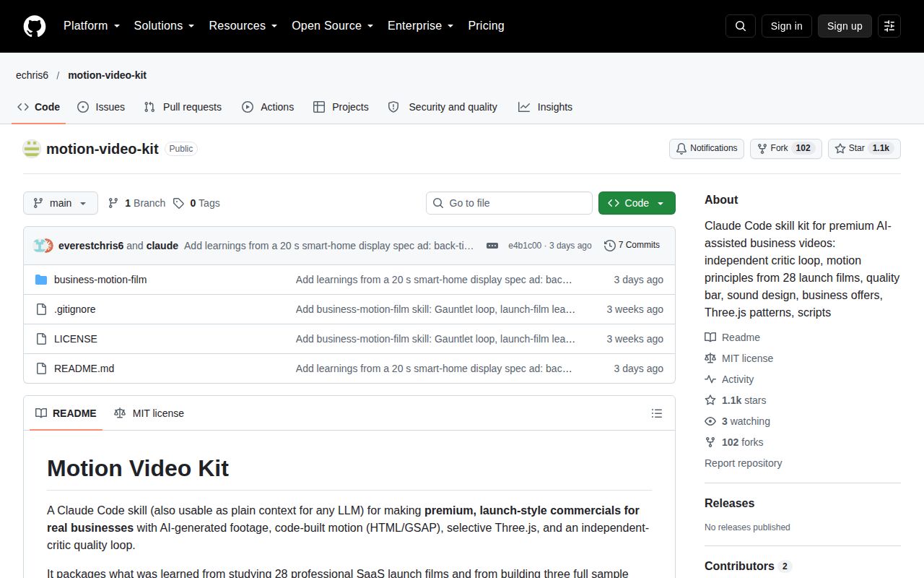Open the 1 Branch link
This screenshot has height=578, width=924.
pos(136,203)
